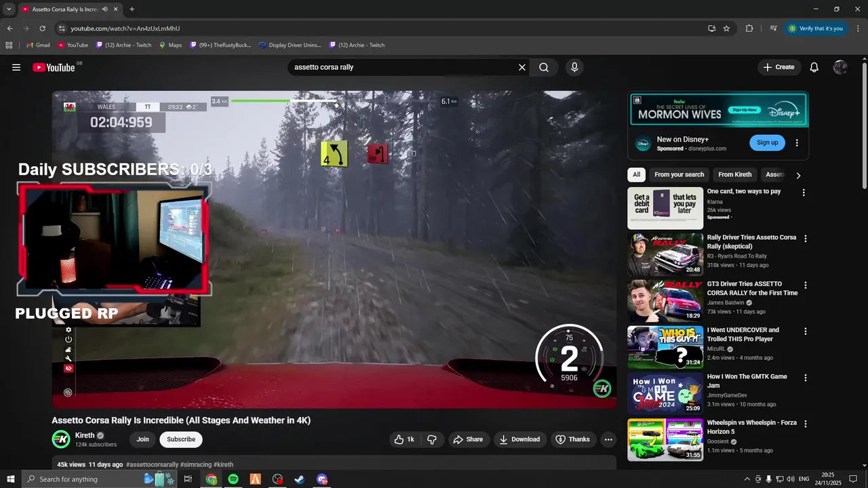Run the search with magnifier button
Image resolution: width=868 pixels, height=488 pixels.
pyautogui.click(x=544, y=67)
